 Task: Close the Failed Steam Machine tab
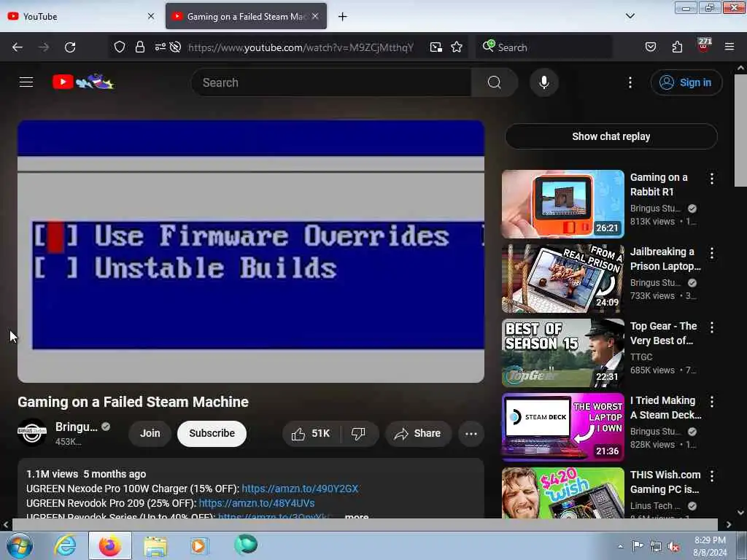tap(315, 16)
